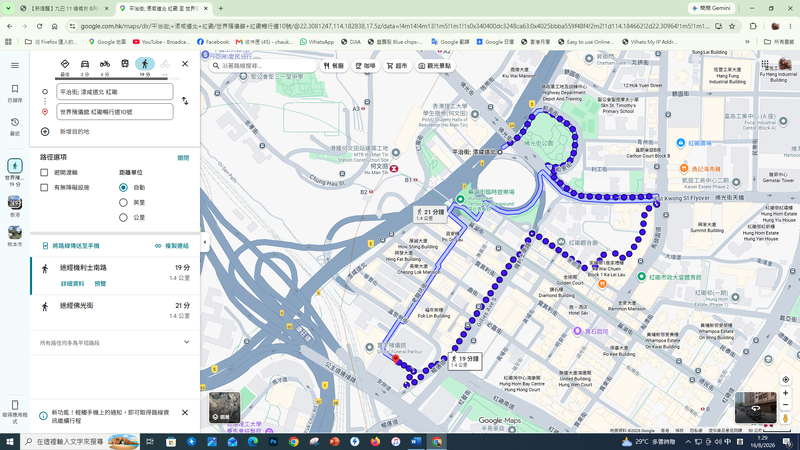Click the add destination plus icon
Image resolution: width=800 pixels, height=450 pixels.
pos(45,132)
